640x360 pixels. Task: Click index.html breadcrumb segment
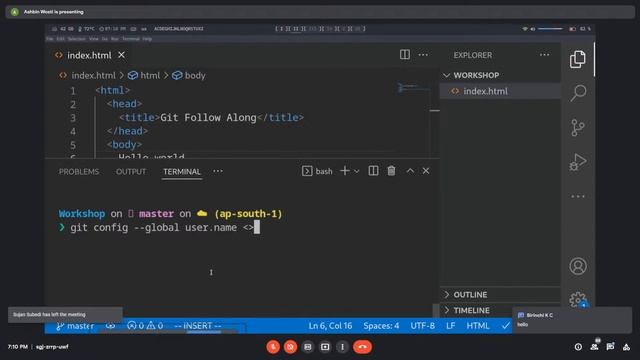click(x=93, y=76)
